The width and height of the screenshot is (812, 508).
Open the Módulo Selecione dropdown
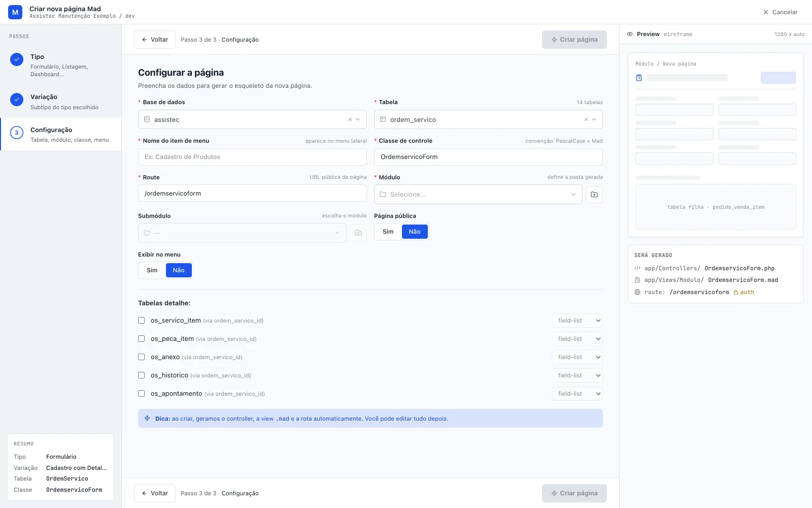[x=478, y=195]
